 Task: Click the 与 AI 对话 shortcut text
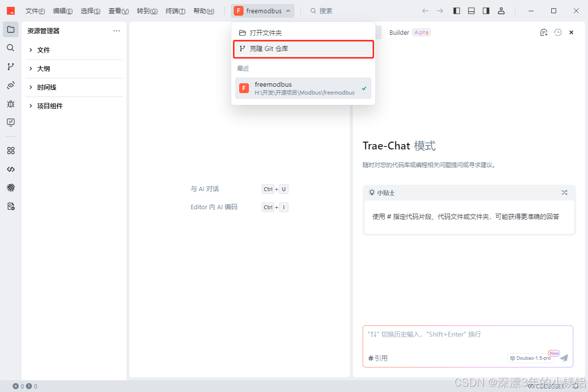pyautogui.click(x=205, y=189)
